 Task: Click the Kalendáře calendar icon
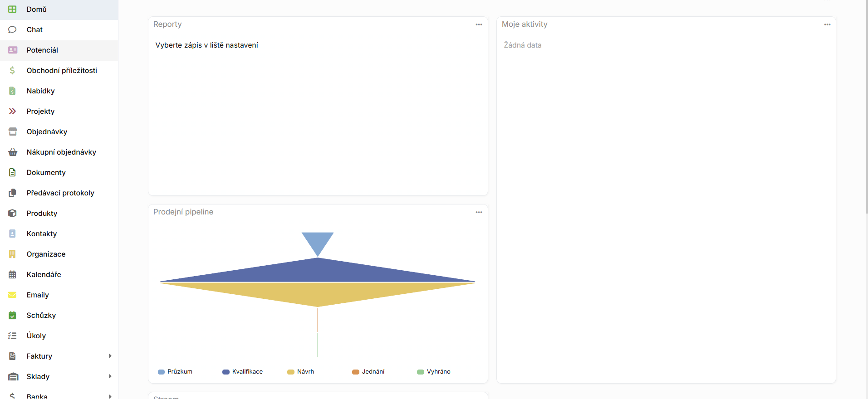(12, 274)
